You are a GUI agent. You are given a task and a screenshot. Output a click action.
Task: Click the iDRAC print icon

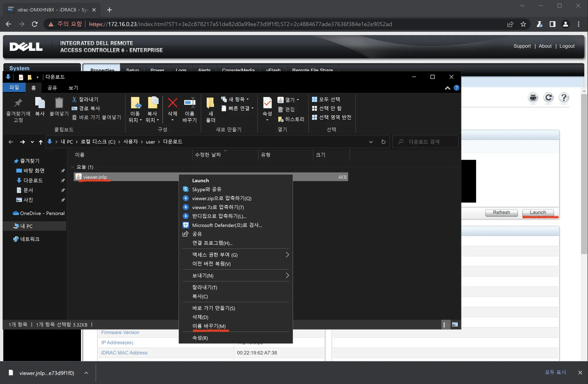pos(533,98)
